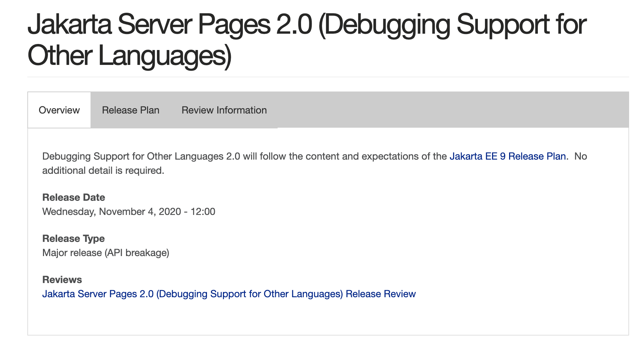The image size is (644, 349).
Task: Open the Review Information tab
Action: (x=224, y=110)
